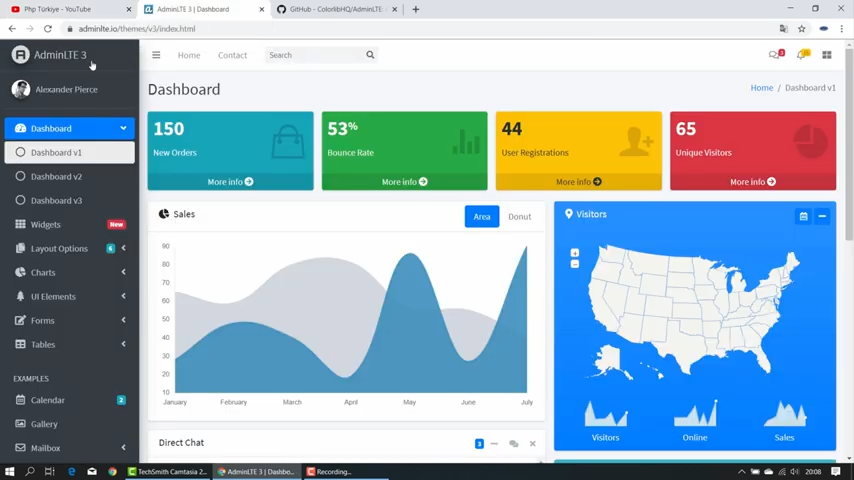This screenshot has width=854, height=480.
Task: Click the Search input field
Action: [x=314, y=55]
